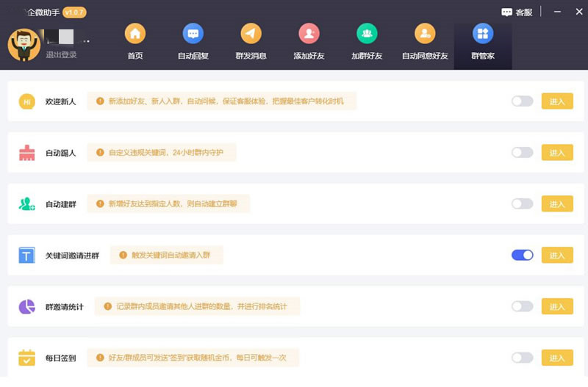Viewport: 588px width, 387px height.
Task: Click the 每日签到 calendar icon
Action: (27, 358)
